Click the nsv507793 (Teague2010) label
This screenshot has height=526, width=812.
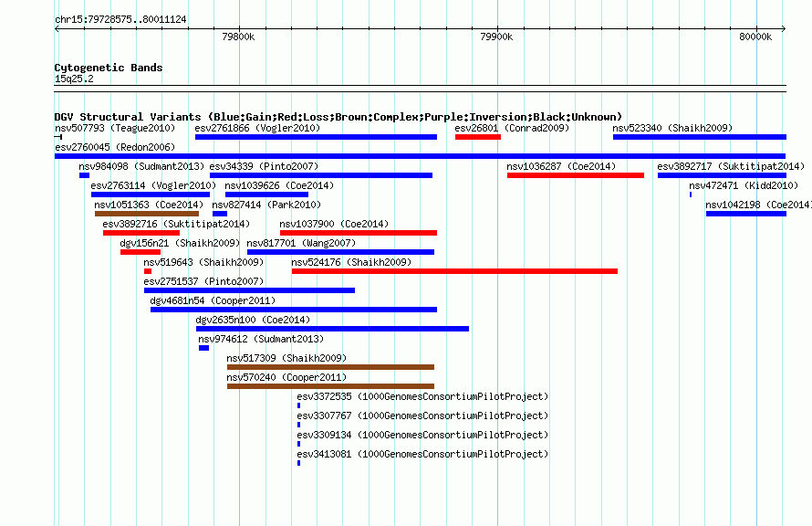point(115,128)
